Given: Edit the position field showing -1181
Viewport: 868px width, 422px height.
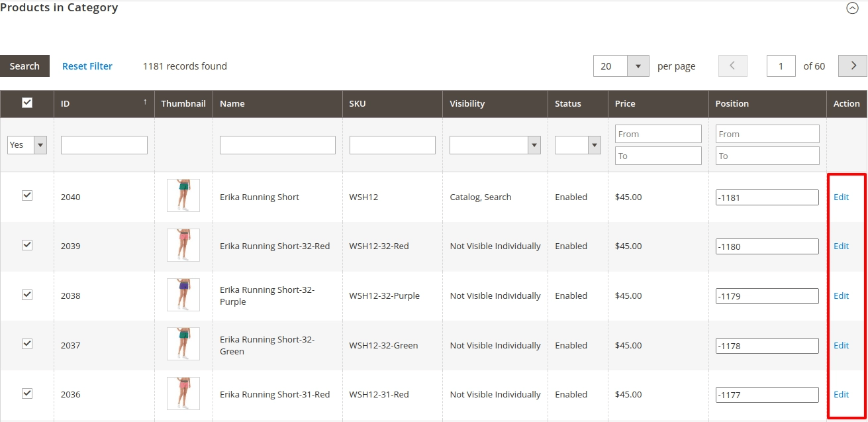Looking at the screenshot, I should coord(767,197).
